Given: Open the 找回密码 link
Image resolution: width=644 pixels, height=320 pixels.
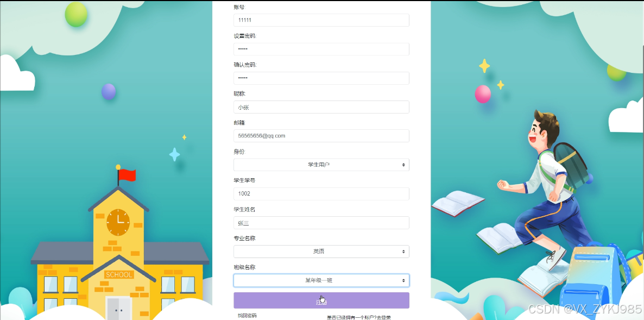Looking at the screenshot, I should pos(247,316).
